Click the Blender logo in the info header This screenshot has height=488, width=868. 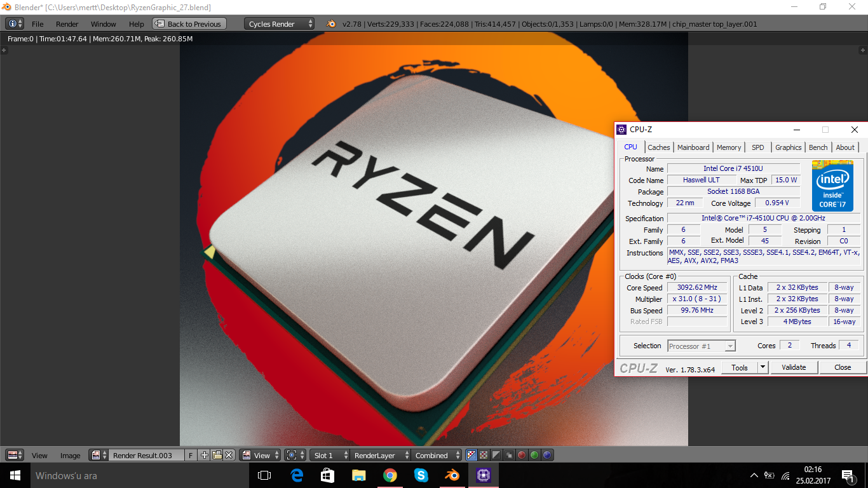pyautogui.click(x=331, y=24)
